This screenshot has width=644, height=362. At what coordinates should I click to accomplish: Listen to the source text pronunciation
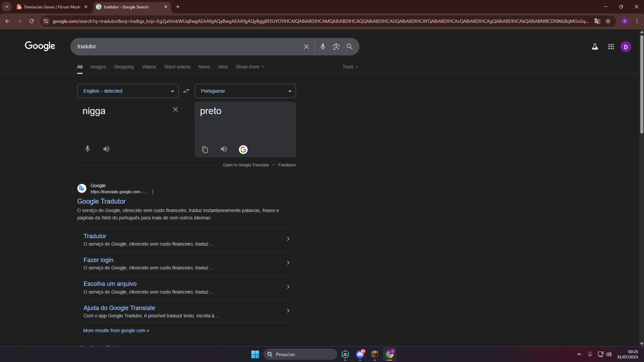coord(106,149)
